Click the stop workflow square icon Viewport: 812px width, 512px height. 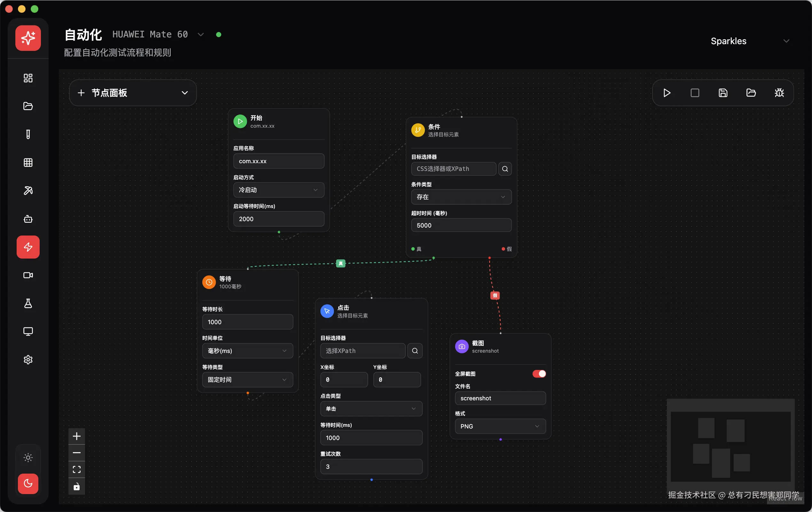coord(695,93)
